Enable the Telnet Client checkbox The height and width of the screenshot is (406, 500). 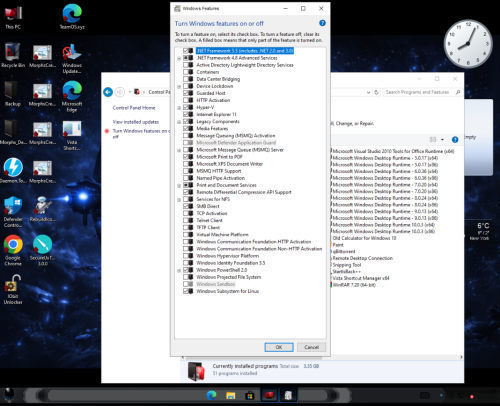pyautogui.click(x=186, y=220)
